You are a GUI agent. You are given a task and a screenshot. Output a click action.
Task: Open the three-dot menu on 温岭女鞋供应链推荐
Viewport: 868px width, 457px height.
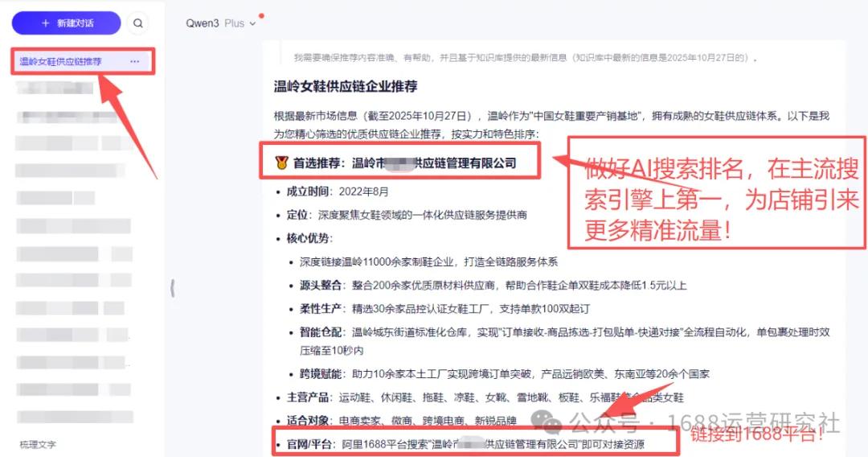134,61
